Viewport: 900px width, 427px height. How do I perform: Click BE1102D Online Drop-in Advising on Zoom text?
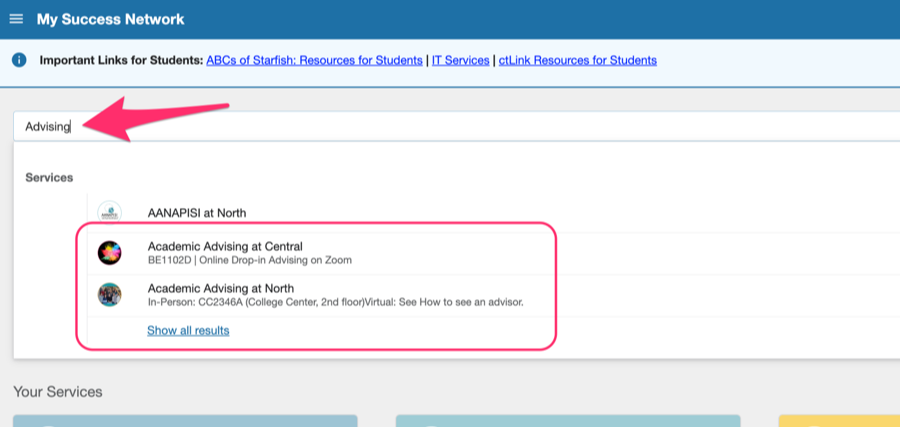click(x=250, y=261)
